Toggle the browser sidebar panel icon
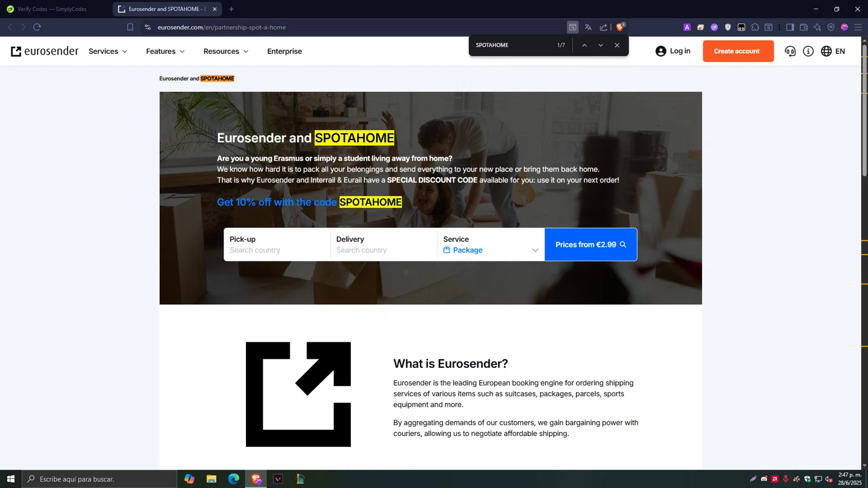 790,27
